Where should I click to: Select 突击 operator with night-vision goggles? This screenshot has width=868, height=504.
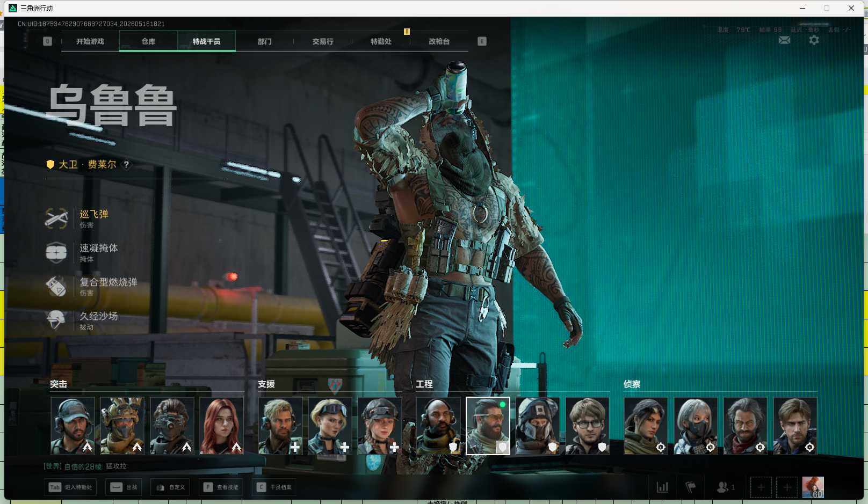coord(172,426)
